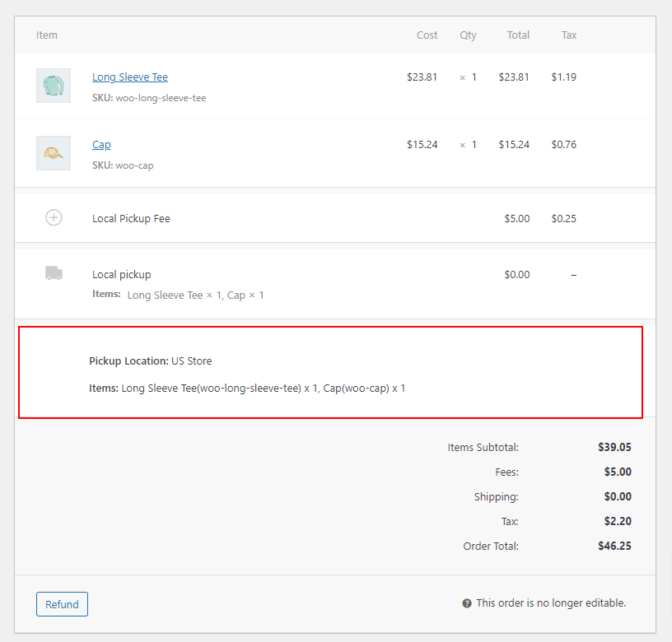This screenshot has width=672, height=642.
Task: Click the shipping truck icon
Action: 54,273
